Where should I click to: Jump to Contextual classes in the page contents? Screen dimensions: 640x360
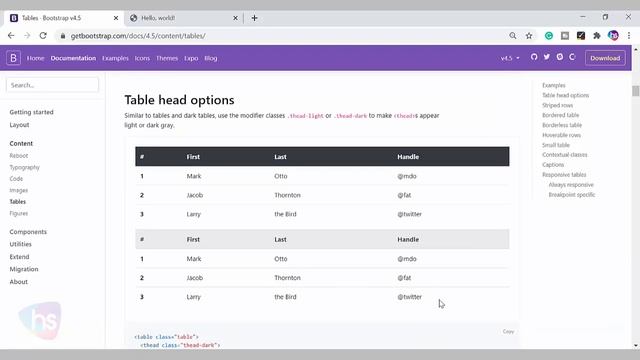tap(564, 155)
